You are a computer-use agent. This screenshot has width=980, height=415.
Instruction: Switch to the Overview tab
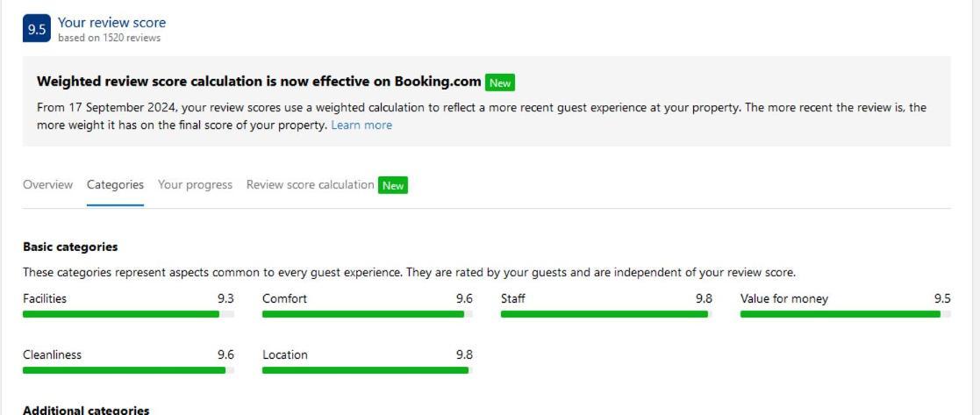[x=47, y=185]
